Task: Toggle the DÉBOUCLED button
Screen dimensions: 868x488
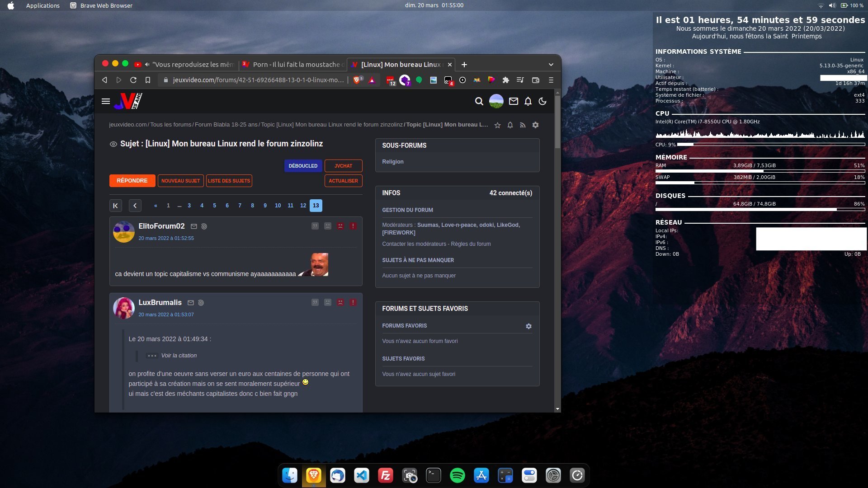Action: point(303,166)
